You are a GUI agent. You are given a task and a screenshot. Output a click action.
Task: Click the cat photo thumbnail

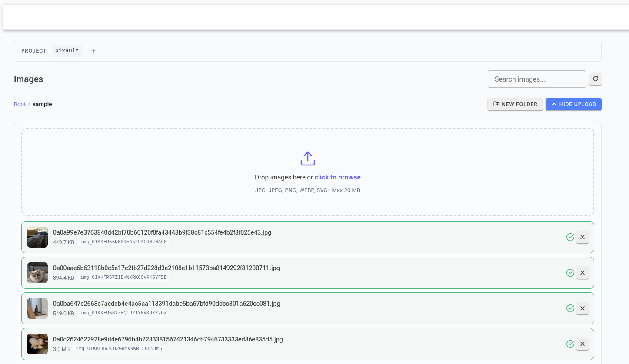[37, 273]
